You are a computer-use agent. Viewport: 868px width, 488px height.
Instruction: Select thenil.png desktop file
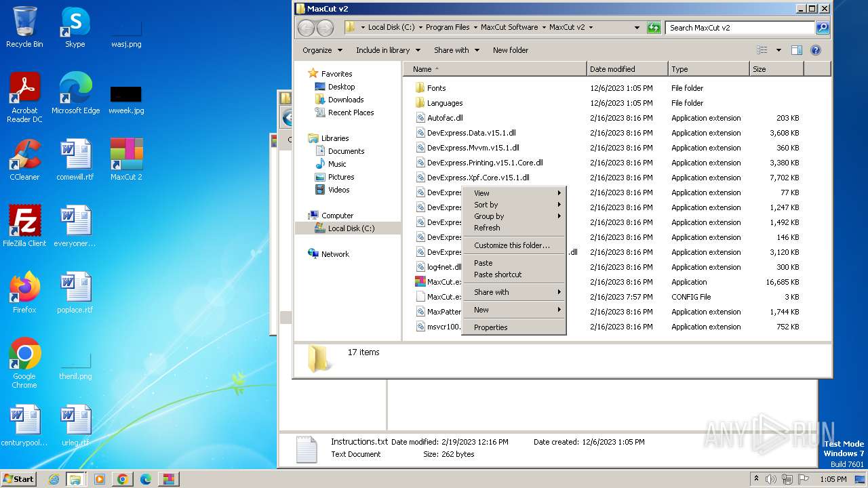point(75,366)
